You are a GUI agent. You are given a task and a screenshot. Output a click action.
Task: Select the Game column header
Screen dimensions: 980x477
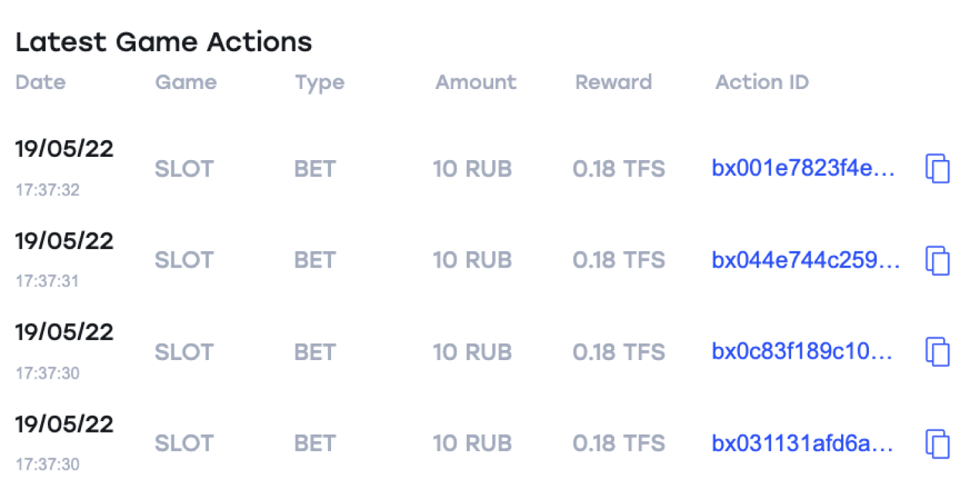pyautogui.click(x=186, y=82)
